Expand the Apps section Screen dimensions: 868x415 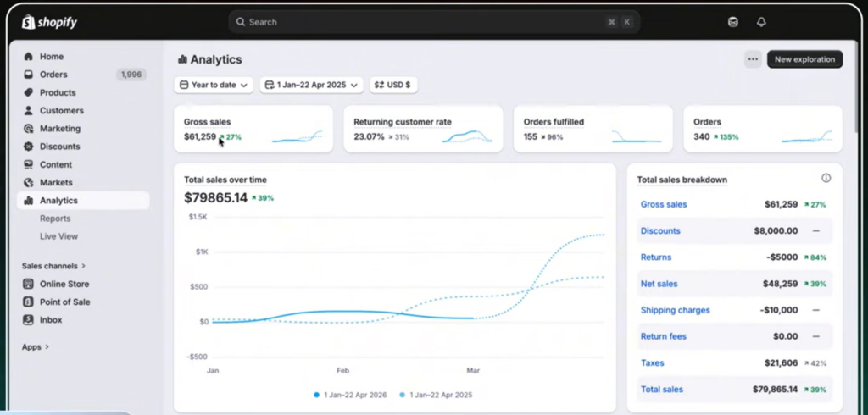36,347
